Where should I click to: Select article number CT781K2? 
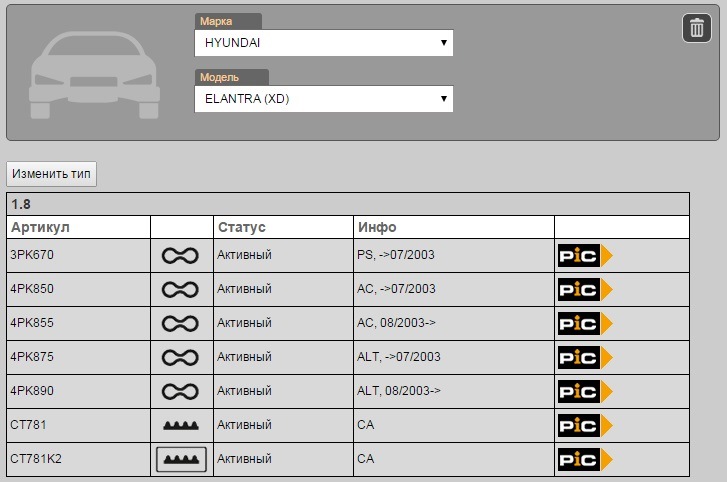36,459
